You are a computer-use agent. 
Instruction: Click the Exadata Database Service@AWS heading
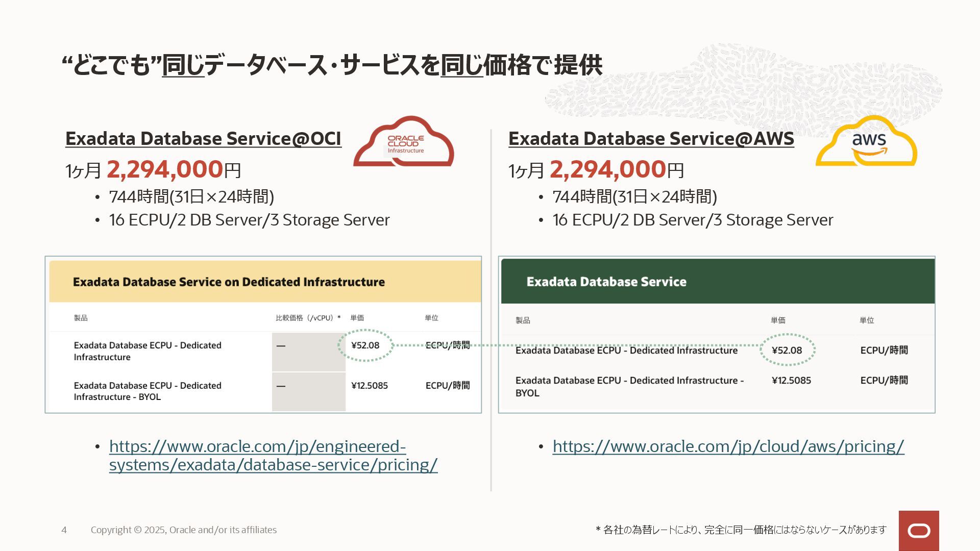click(x=651, y=139)
